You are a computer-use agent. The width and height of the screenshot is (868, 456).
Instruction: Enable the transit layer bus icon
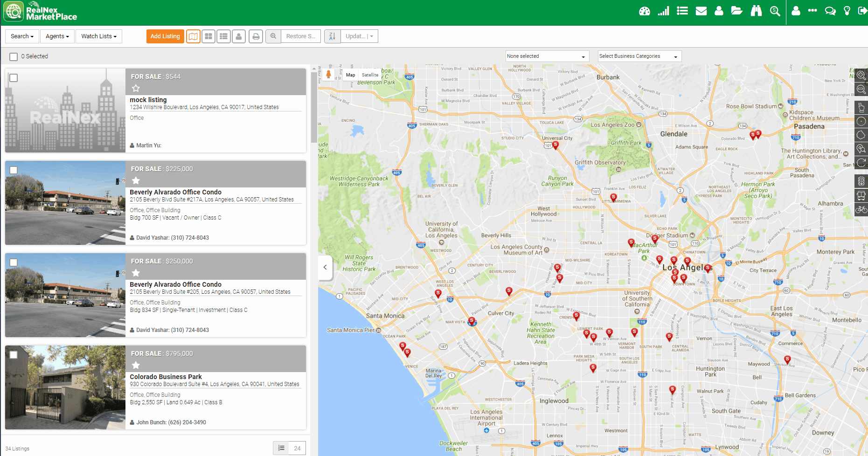click(x=861, y=196)
